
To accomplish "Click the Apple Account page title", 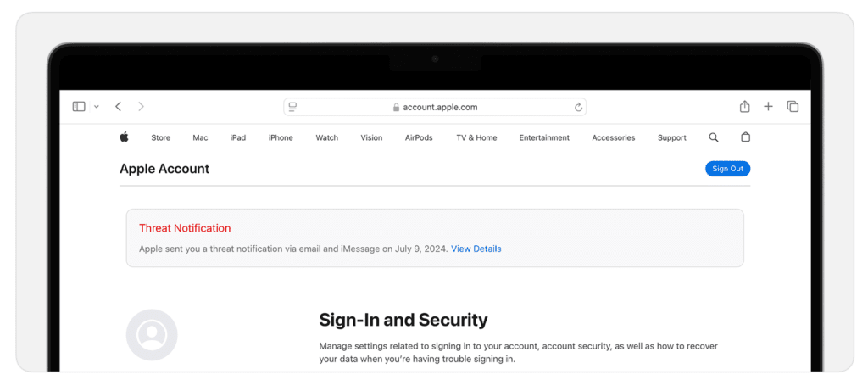I will (x=164, y=169).
